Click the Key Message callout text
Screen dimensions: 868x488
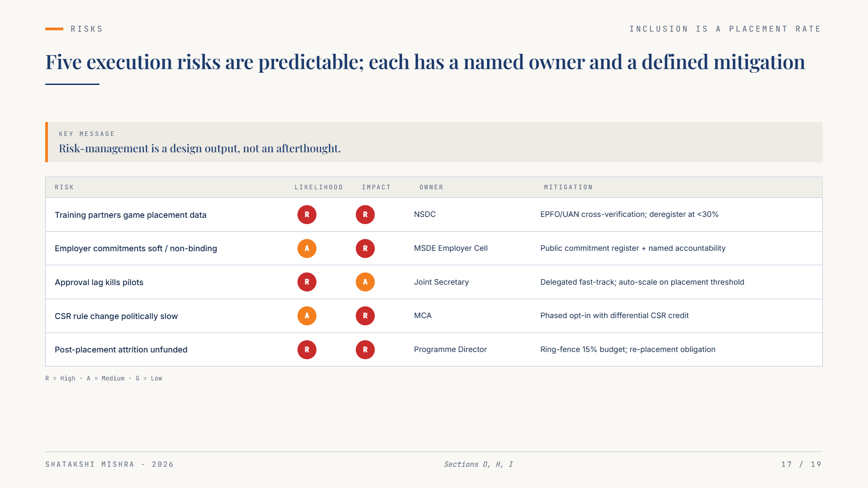[x=200, y=148]
